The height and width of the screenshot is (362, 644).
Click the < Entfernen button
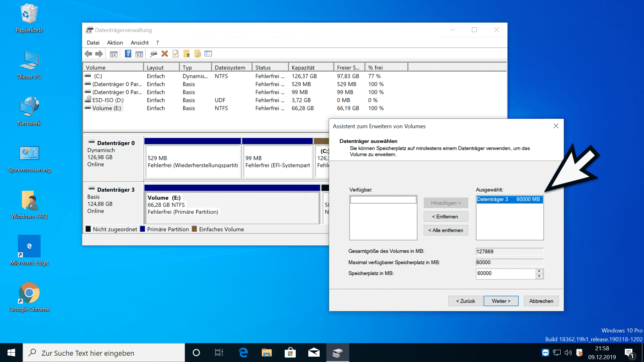pos(446,217)
